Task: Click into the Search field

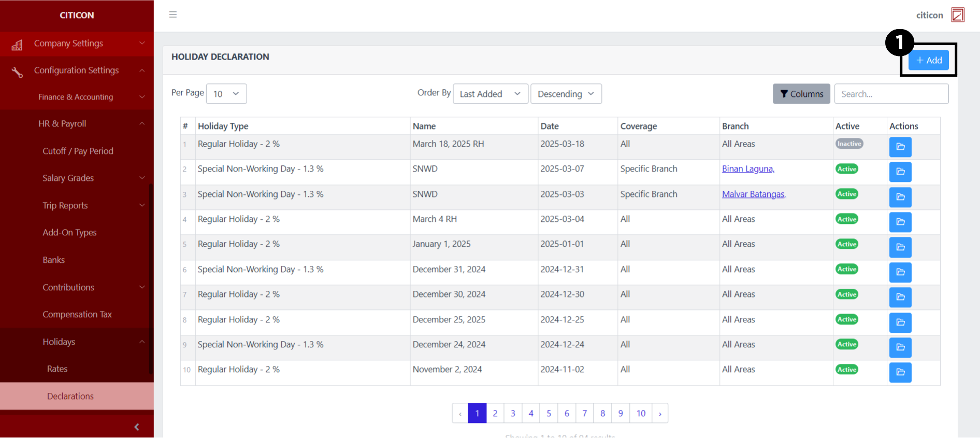Action: [x=891, y=94]
